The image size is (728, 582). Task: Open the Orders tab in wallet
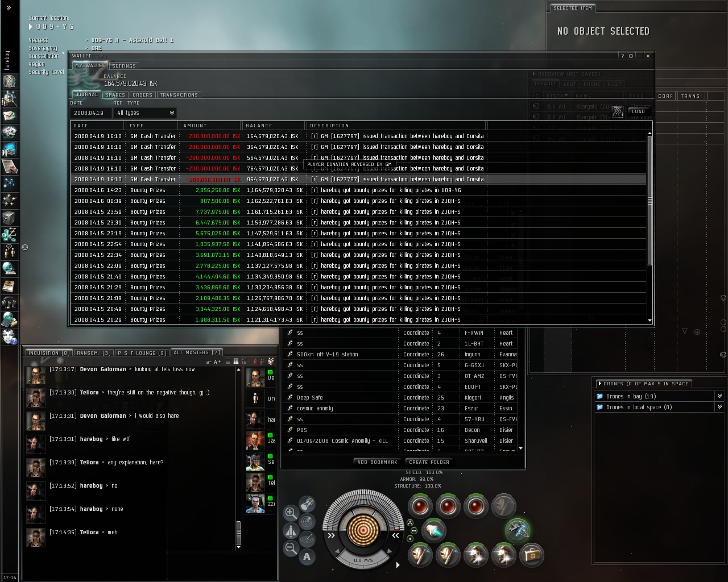[x=142, y=95]
